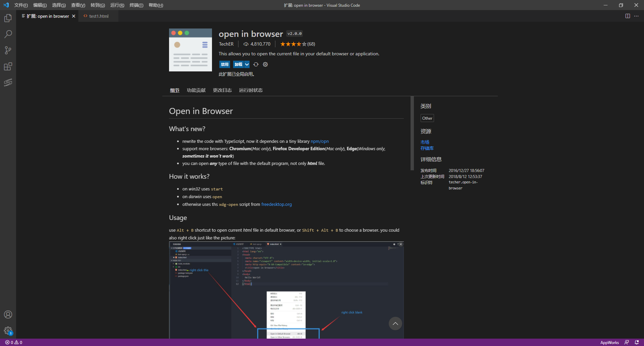Restore down the VS Code window
Screen dimensions: 644x346
click(621, 5)
